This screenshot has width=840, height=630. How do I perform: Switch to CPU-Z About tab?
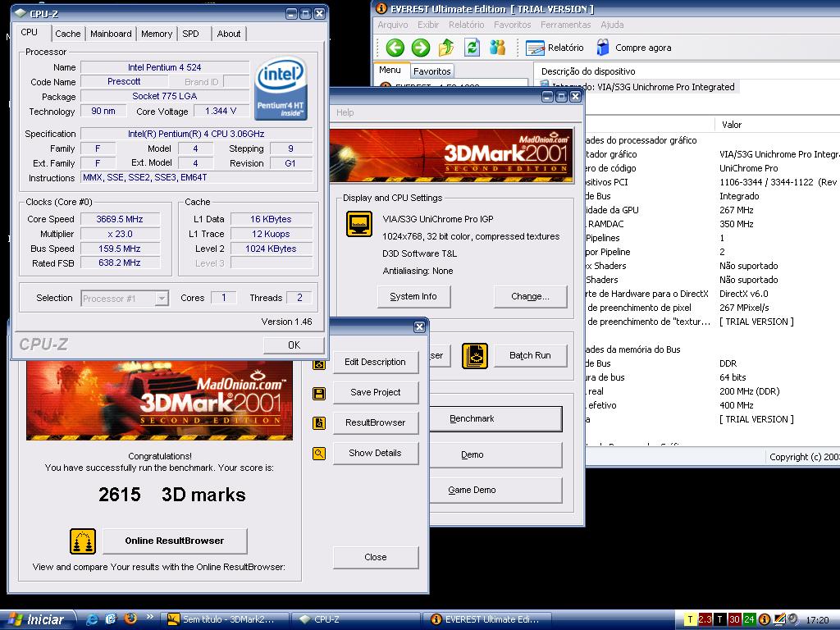(229, 34)
